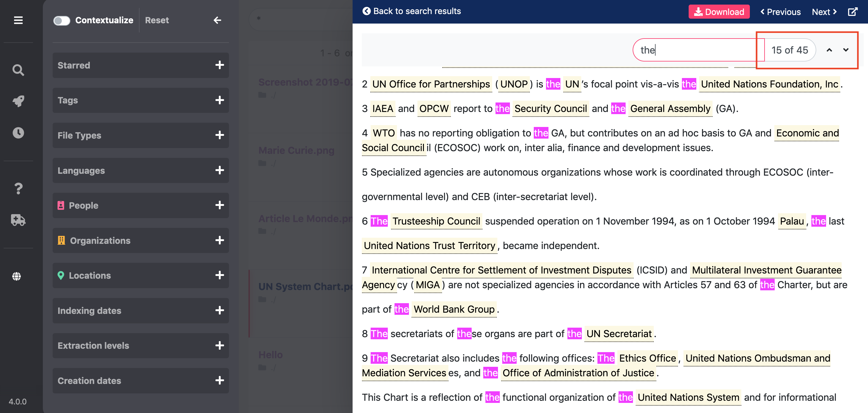
Task: Click the 'UN Office for Partnerships' entity
Action: pos(431,84)
